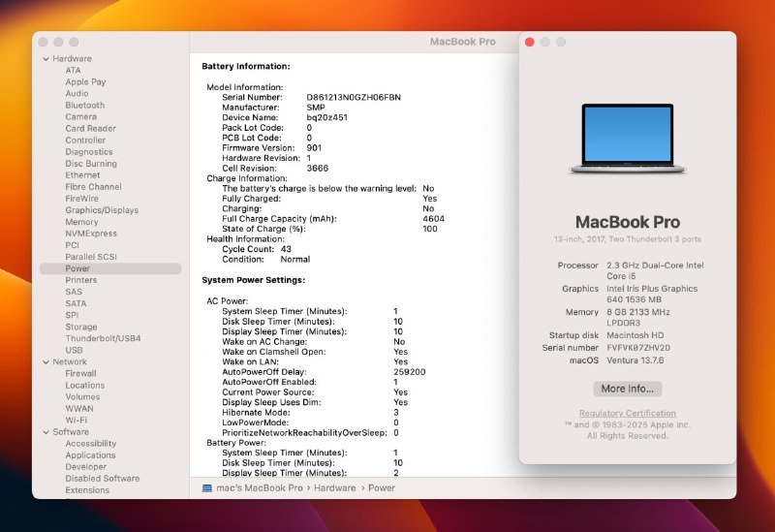This screenshot has width=775, height=532.
Task: Open the Regulatory Certification link
Action: click(627, 414)
